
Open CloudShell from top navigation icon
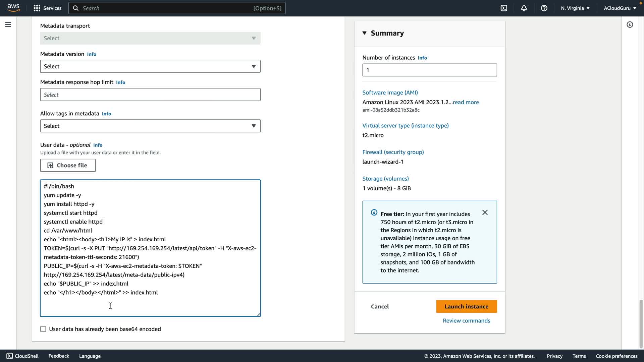[504, 8]
